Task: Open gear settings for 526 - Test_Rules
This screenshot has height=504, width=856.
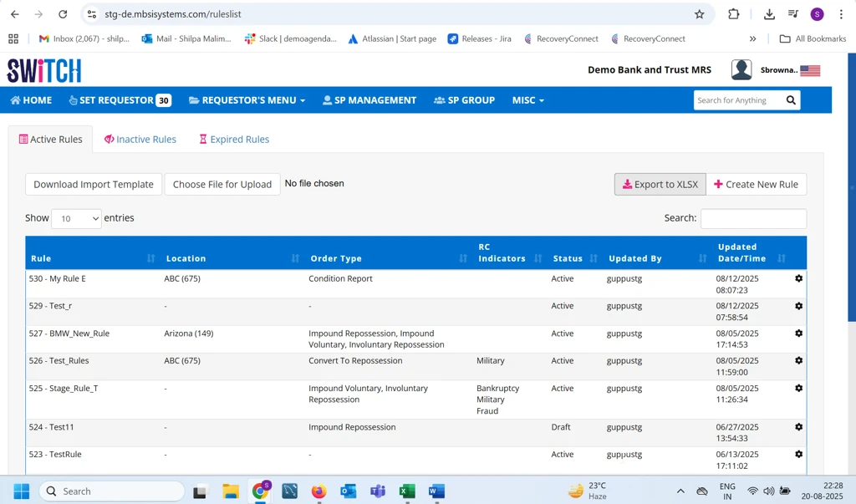Action: pyautogui.click(x=798, y=360)
